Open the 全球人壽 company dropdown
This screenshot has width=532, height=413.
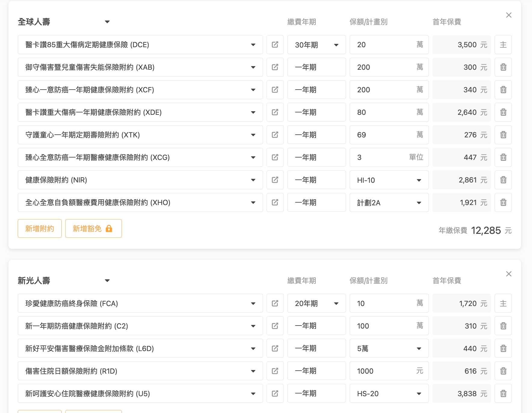(x=64, y=22)
